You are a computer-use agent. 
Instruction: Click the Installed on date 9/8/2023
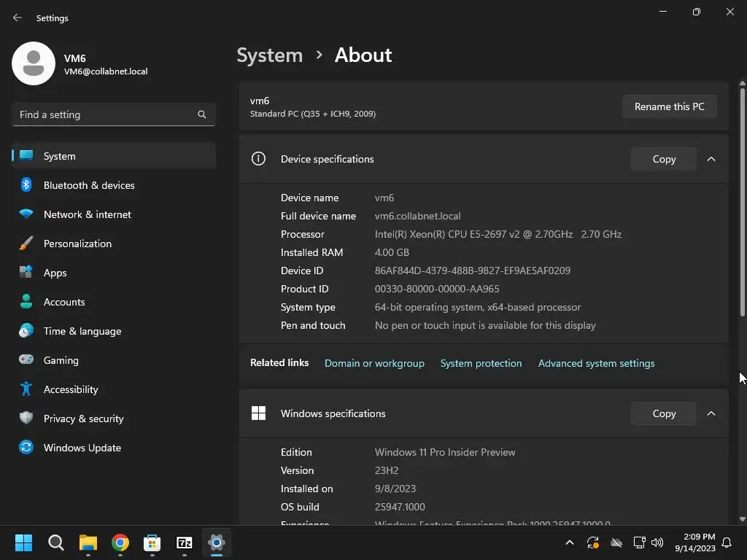click(x=395, y=489)
